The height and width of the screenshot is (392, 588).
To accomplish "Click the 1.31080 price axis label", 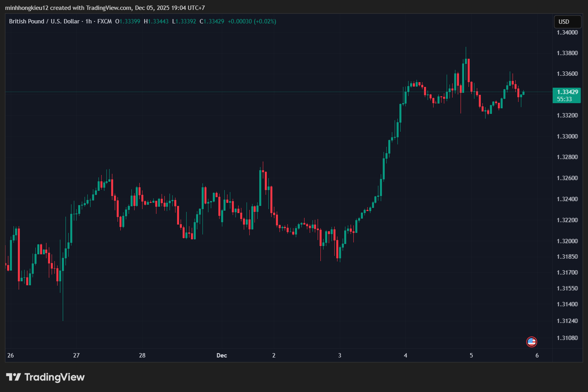I will tap(567, 338).
